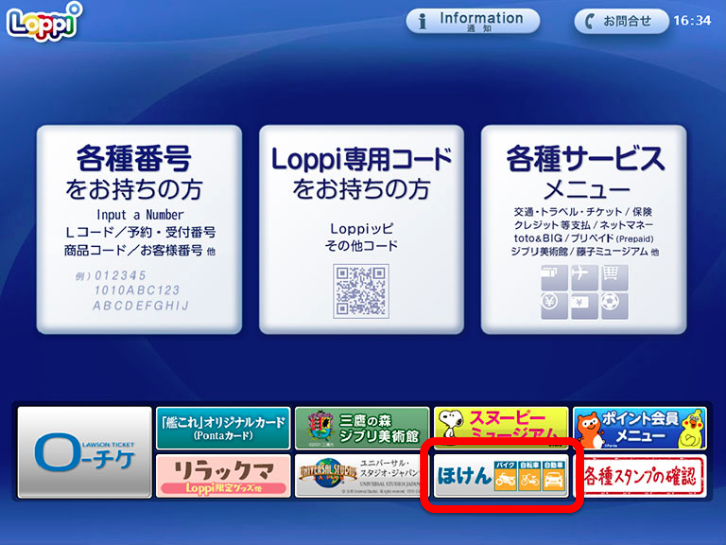Tap the soccer ball icon in service menu
Screen dimensions: 726x545
coord(614,306)
